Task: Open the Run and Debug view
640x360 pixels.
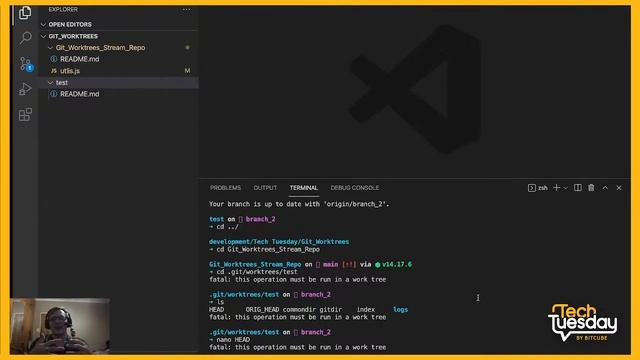Action: pyautogui.click(x=25, y=89)
